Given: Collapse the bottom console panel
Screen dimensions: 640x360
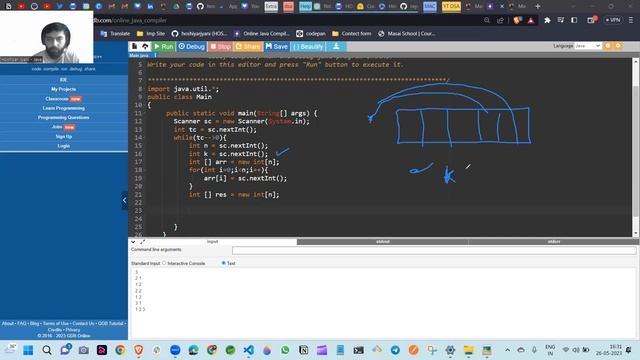Looking at the screenshot, I should (x=133, y=242).
